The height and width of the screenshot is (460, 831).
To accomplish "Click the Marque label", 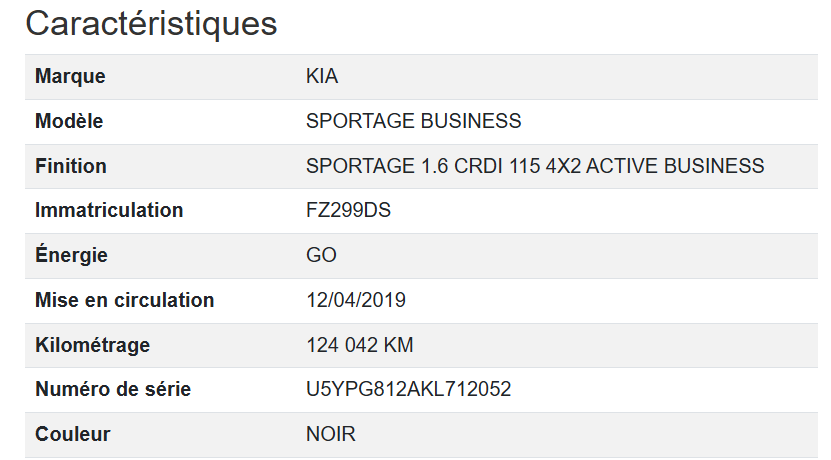I will [x=70, y=77].
